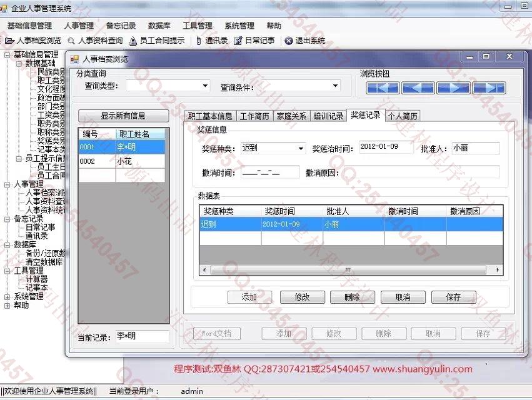Screen dimensions: 532x400
Task: Open the 查询类型 dropdown
Action: [x=205, y=86]
